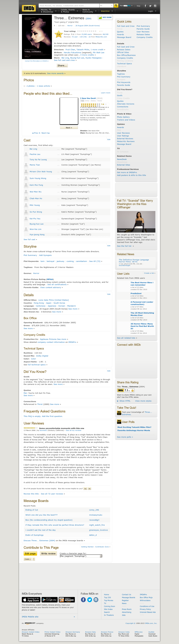Click the I Saw the Devil poster
Viewport: 179px width, 644px height.
point(69,111)
